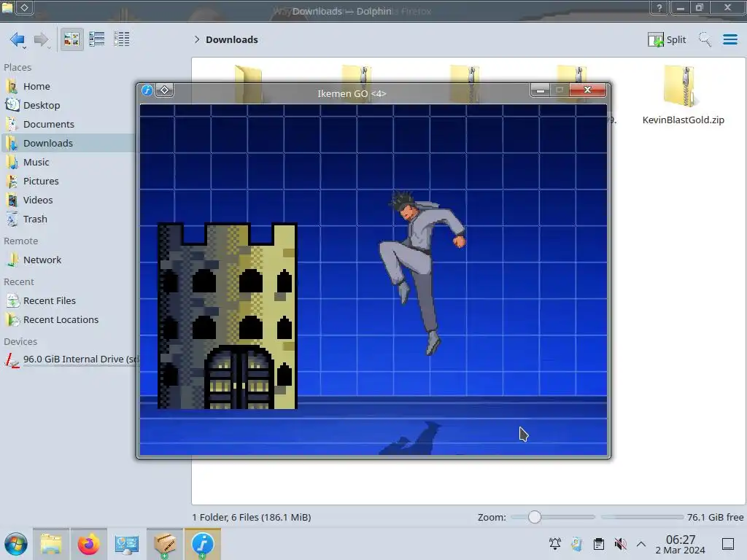Click the 76.1 GiB free space bar

[642, 517]
